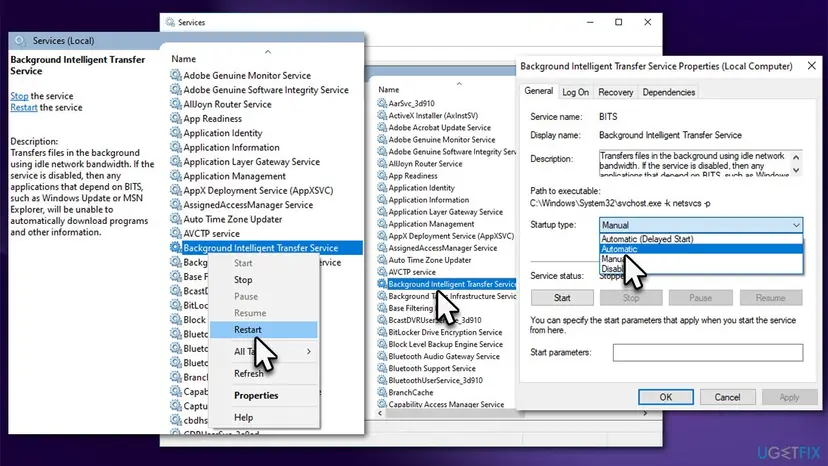This screenshot has height=466, width=828.
Task: Choose Stop in context menu
Action: click(264, 279)
